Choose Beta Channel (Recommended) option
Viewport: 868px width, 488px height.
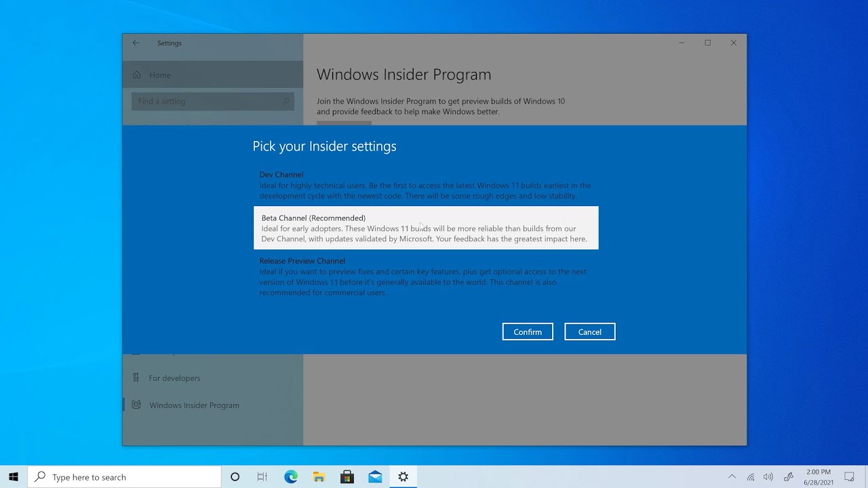point(426,228)
